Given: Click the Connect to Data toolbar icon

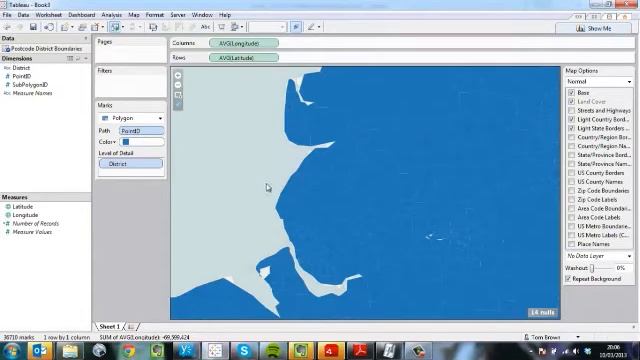Looking at the screenshot, I should coord(49,27).
